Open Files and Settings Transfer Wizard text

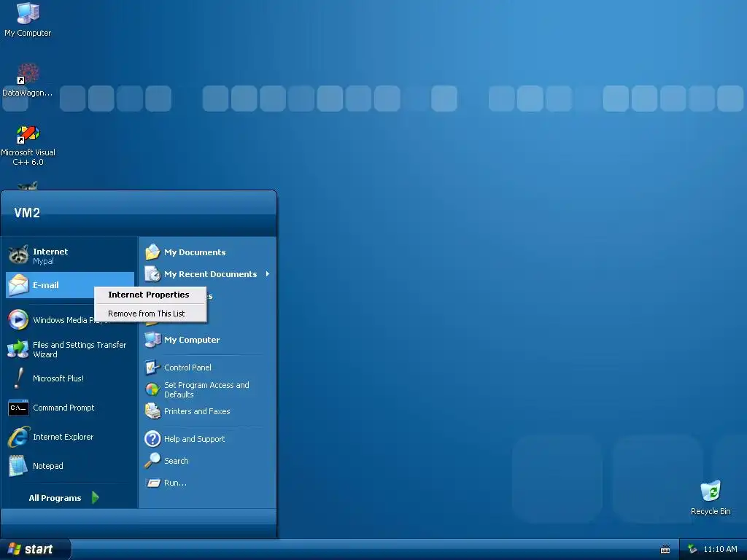point(80,349)
